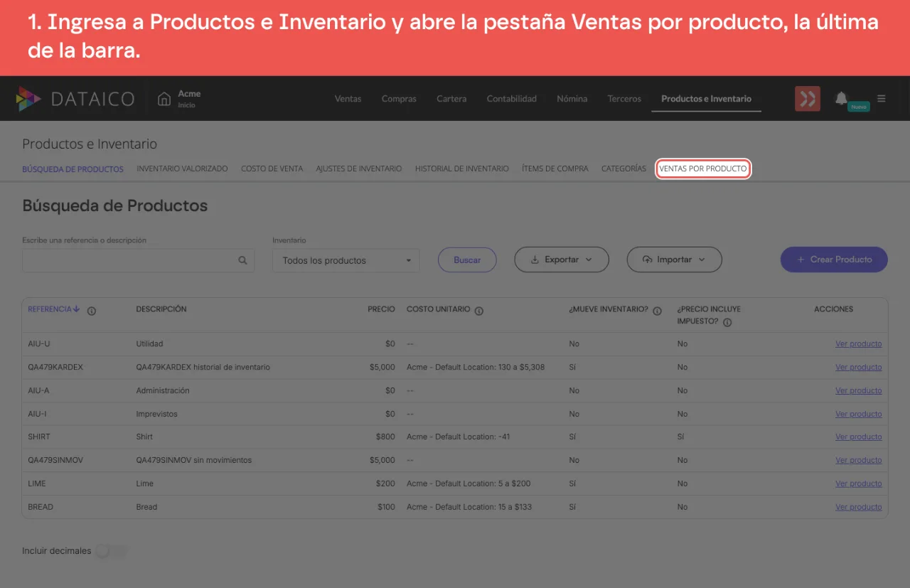The width and height of the screenshot is (910, 588).
Task: Click the QA479KARDEX reference cell
Action: 55,368
